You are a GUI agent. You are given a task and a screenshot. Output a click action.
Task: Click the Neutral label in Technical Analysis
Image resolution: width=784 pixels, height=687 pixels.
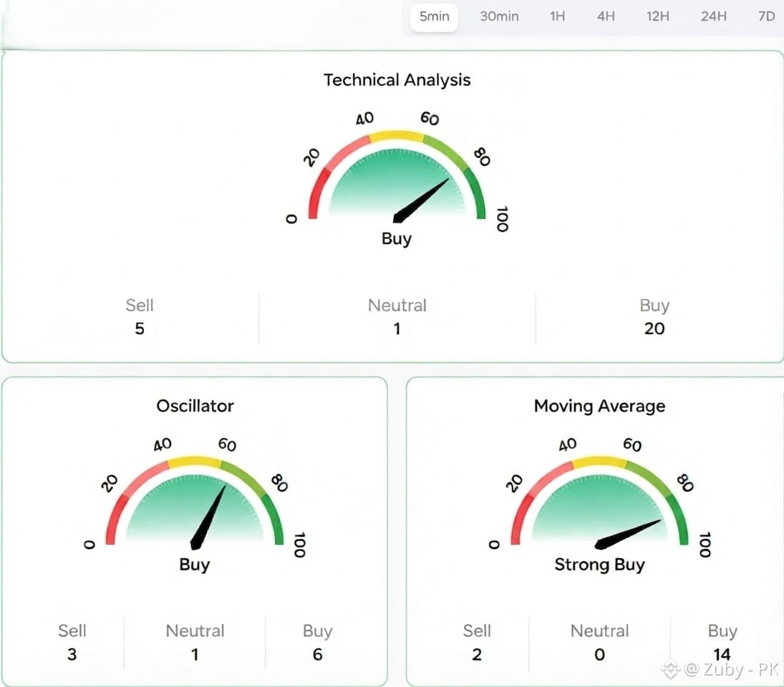pos(397,306)
